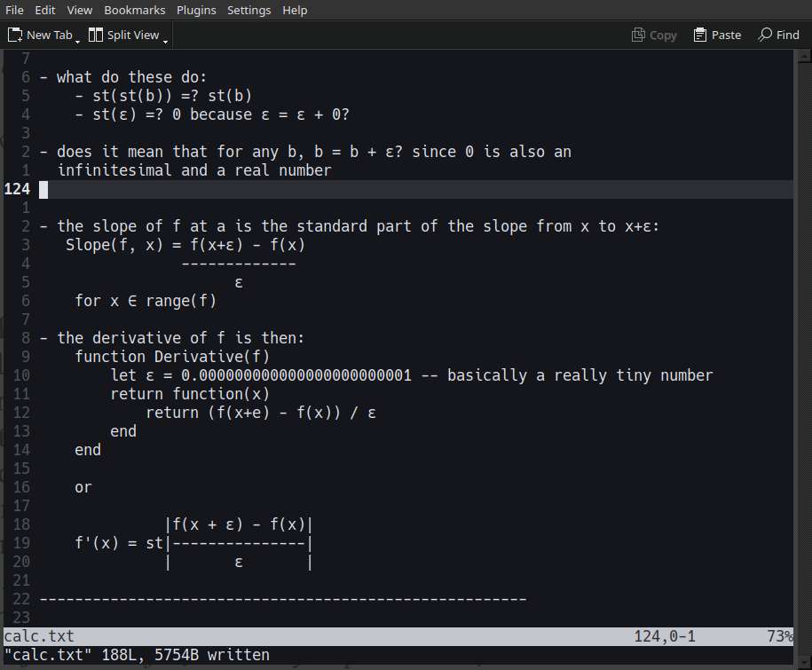Screen dimensions: 812x670
Task: Click the 73% scroll percentage indicator
Action: [780, 636]
